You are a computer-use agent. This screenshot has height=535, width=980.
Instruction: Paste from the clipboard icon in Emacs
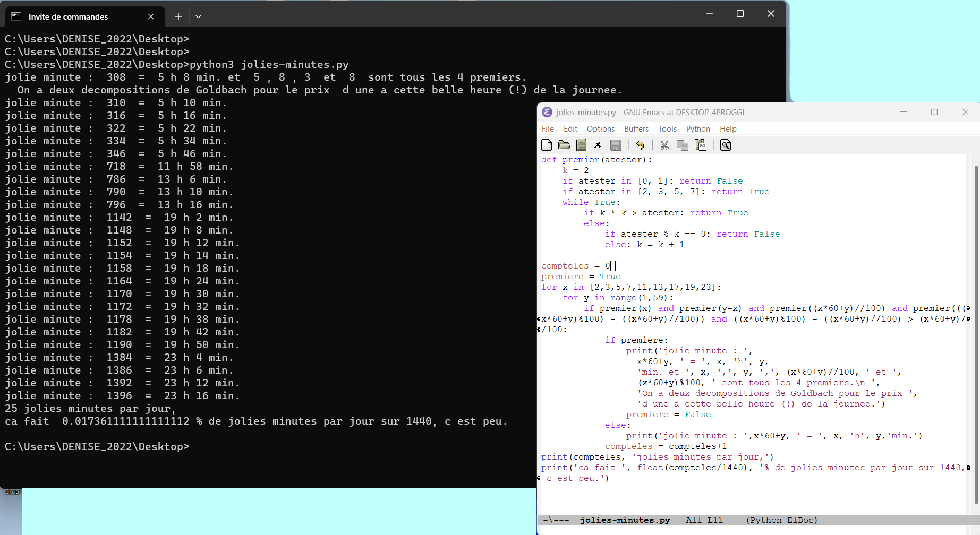tap(701, 145)
